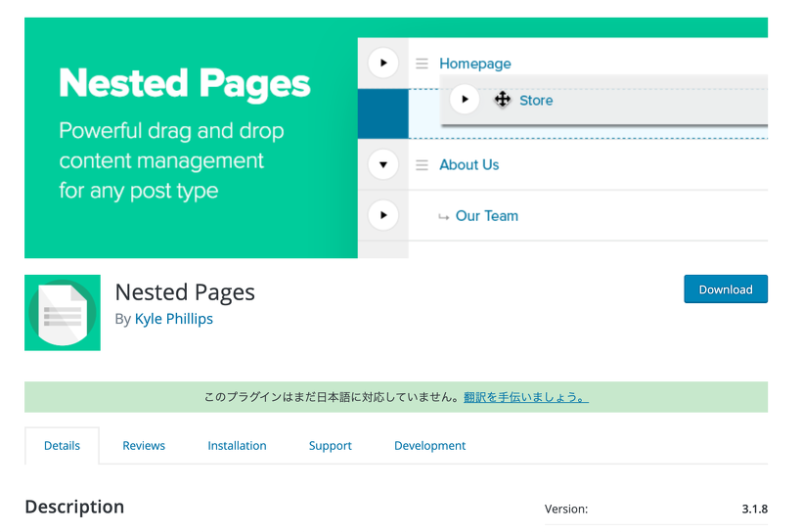Image resolution: width=802 pixels, height=532 pixels.
Task: Click the Nested Pages banner headline
Action: (x=185, y=83)
